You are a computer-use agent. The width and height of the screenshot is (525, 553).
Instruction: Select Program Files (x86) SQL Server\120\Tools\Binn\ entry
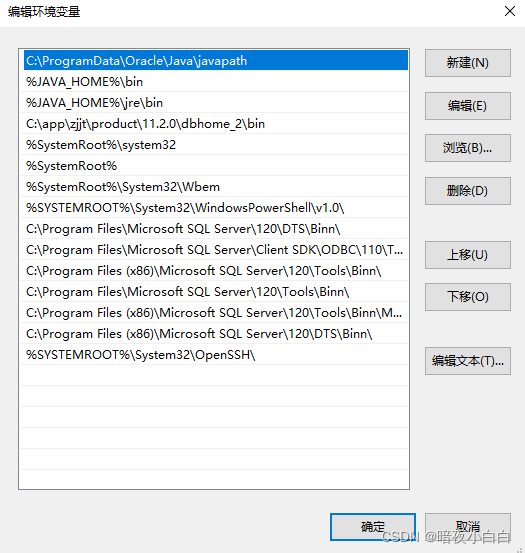[214, 271]
